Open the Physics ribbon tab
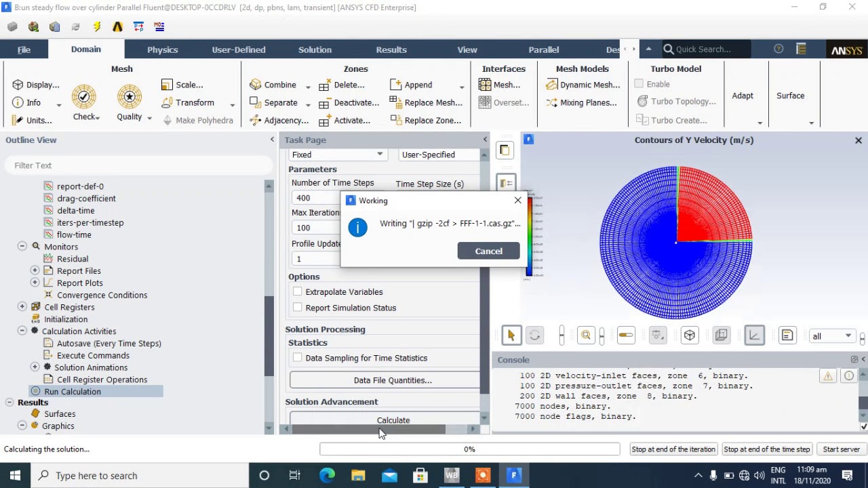The image size is (868, 488). pyautogui.click(x=163, y=49)
